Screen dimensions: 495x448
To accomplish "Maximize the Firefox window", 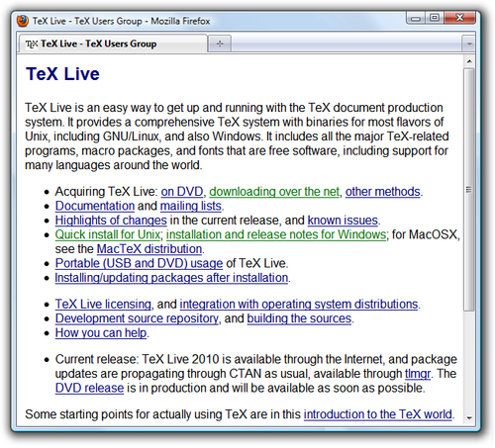I will [435, 18].
